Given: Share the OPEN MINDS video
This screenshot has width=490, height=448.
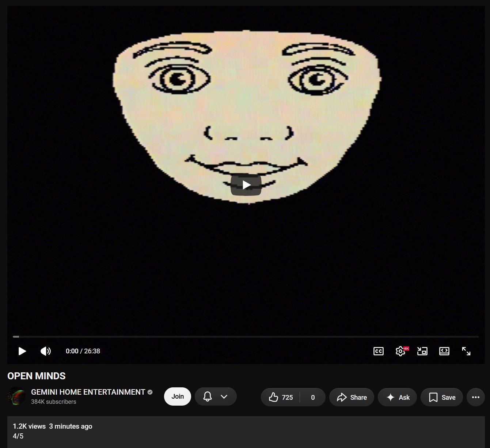Looking at the screenshot, I should point(352,397).
